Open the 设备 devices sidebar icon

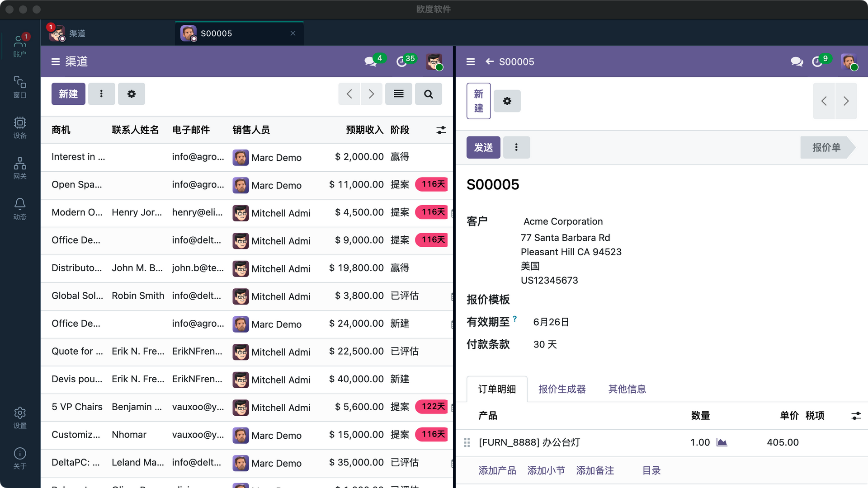20,127
